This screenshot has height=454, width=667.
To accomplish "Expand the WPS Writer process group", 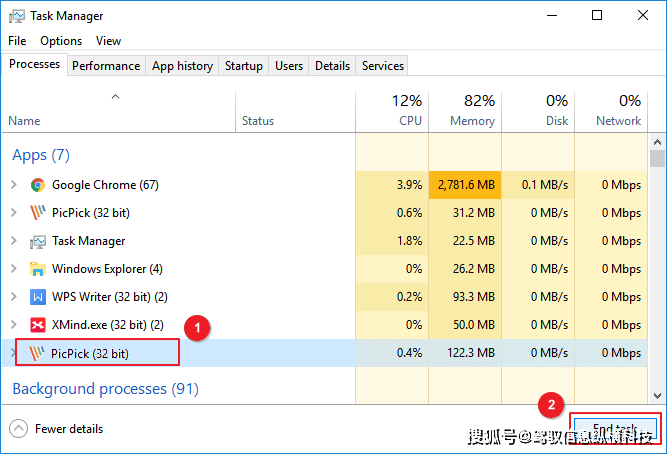I will coord(13,297).
